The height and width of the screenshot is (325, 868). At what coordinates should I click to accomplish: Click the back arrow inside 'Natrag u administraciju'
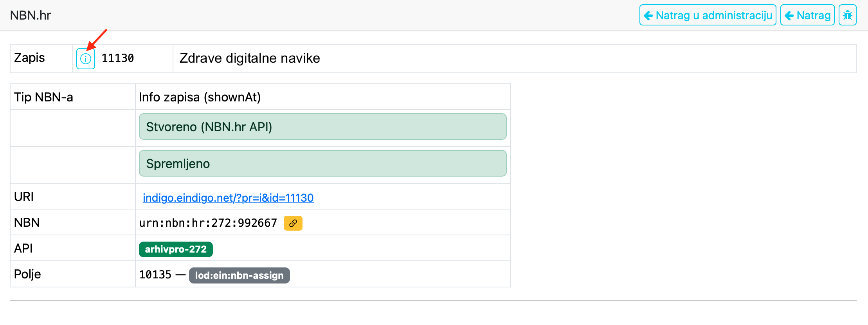(x=648, y=15)
